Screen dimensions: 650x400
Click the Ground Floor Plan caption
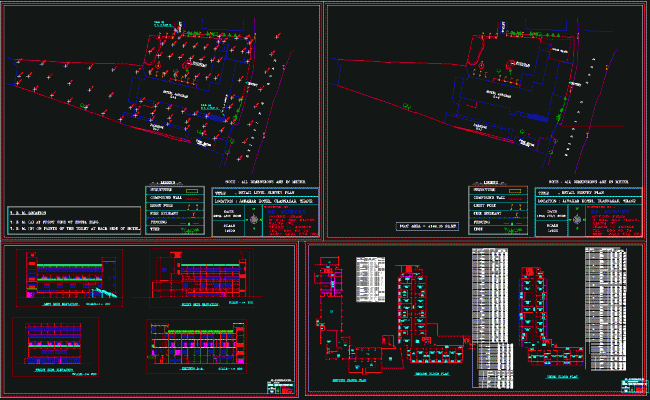432,374
